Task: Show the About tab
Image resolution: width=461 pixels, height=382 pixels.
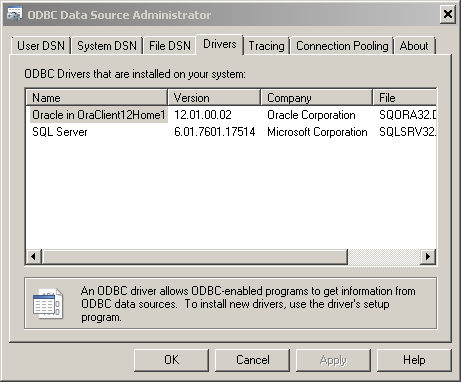Action: click(x=414, y=45)
